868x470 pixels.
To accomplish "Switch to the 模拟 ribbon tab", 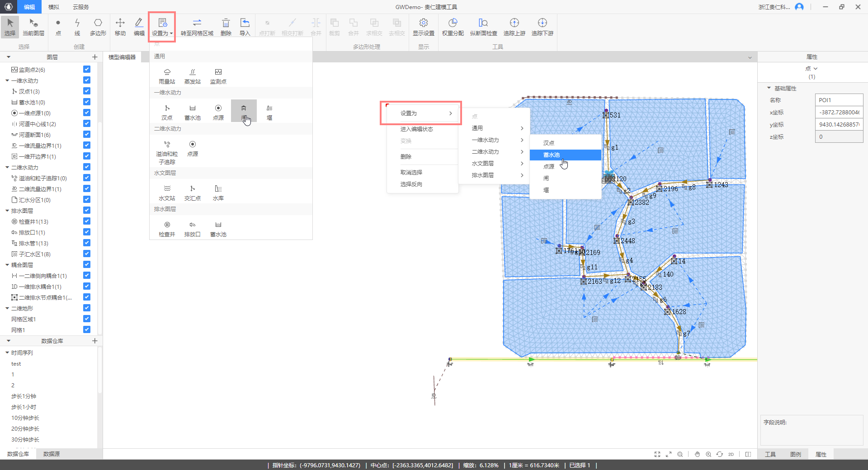I will click(x=53, y=7).
